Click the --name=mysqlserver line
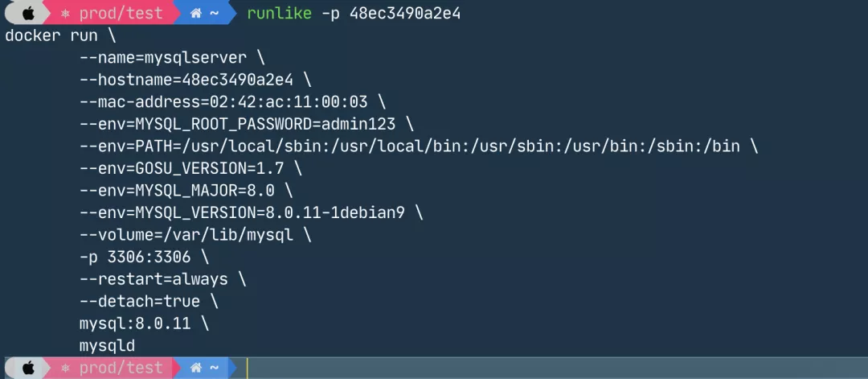Screen dimensions: 868x379 coord(169,58)
